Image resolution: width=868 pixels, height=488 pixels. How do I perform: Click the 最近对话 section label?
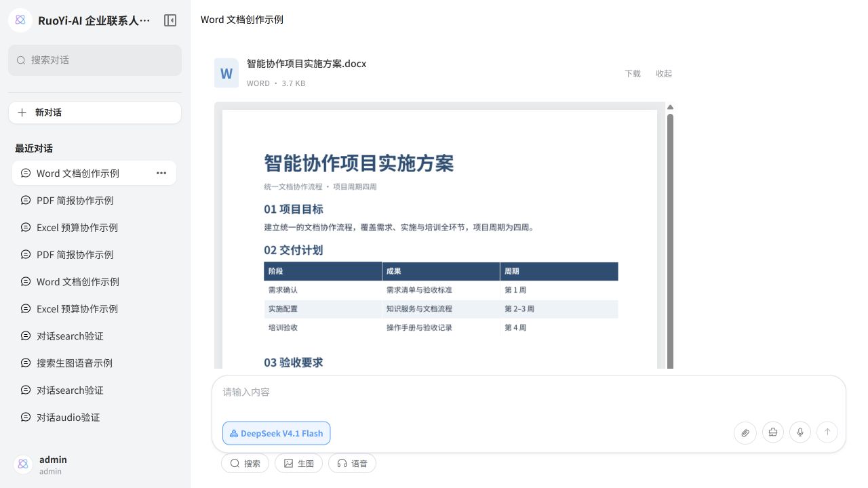(x=34, y=148)
